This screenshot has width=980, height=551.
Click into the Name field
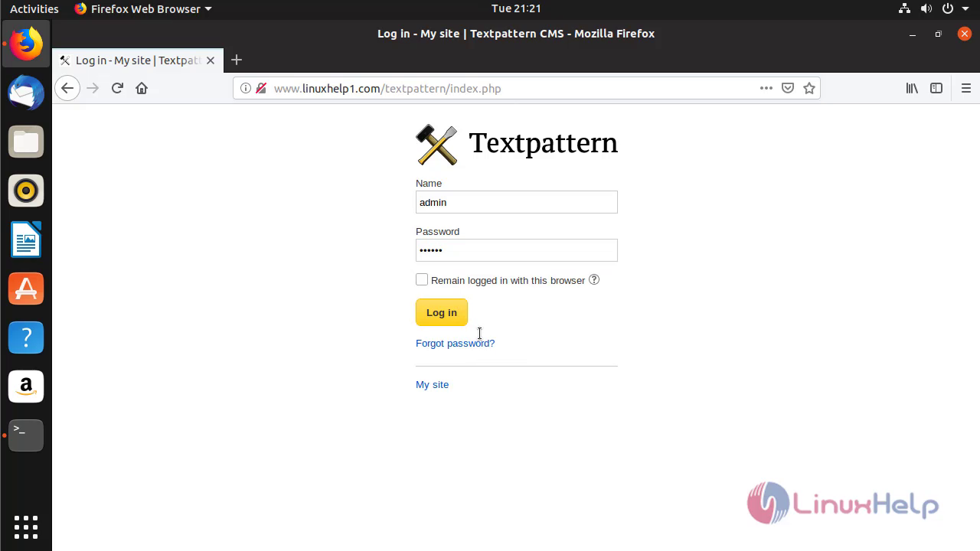[517, 202]
